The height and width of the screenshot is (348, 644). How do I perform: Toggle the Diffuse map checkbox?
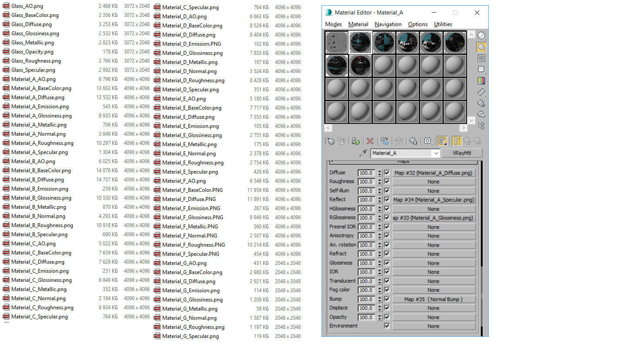pos(387,173)
